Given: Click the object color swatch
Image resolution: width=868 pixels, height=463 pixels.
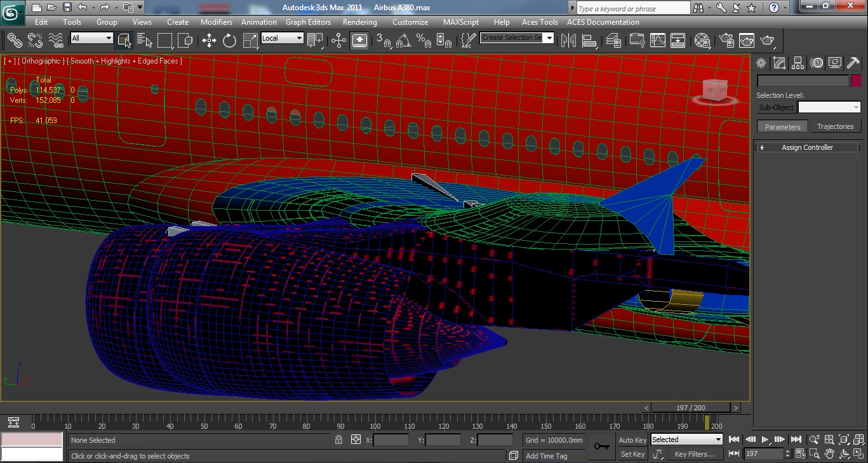Looking at the screenshot, I should [x=857, y=81].
